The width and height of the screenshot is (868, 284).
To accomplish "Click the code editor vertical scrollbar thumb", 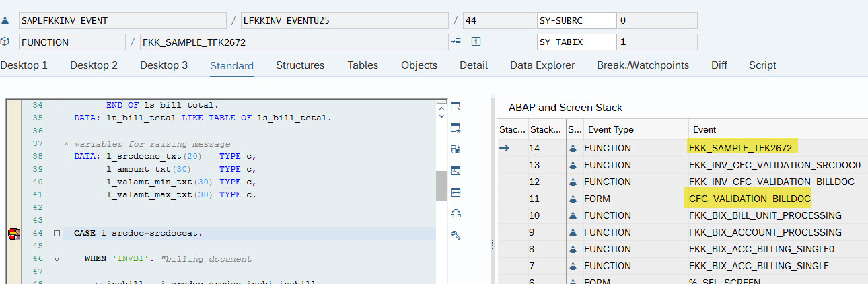I will click(441, 185).
